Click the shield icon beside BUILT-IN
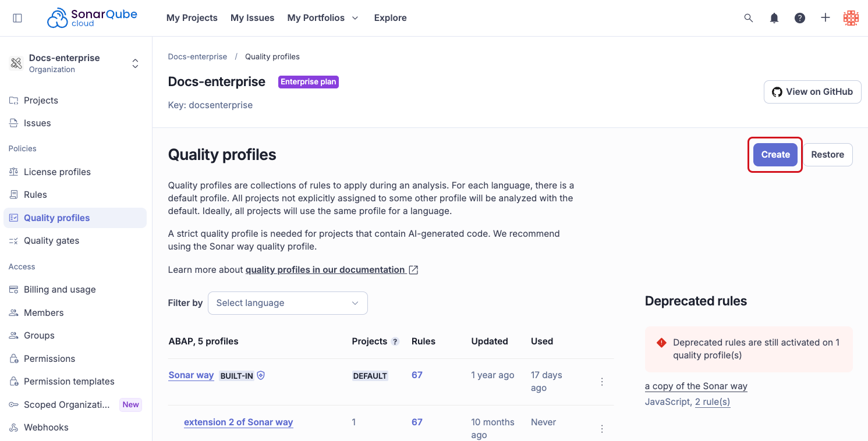Viewport: 868px width, 441px height. click(261, 376)
